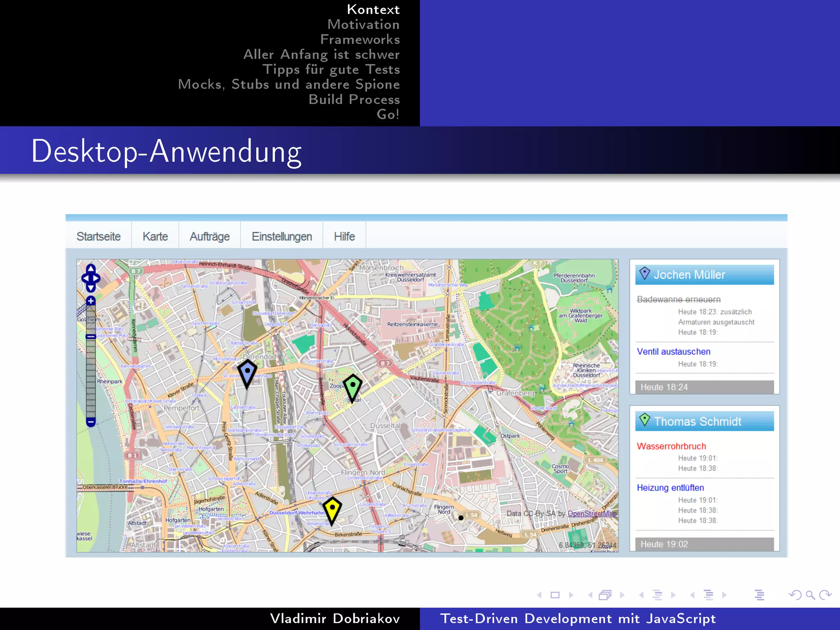This screenshot has width=840, height=630.
Task: Click author name Vladimir Dobriakov in footer
Action: 335,619
